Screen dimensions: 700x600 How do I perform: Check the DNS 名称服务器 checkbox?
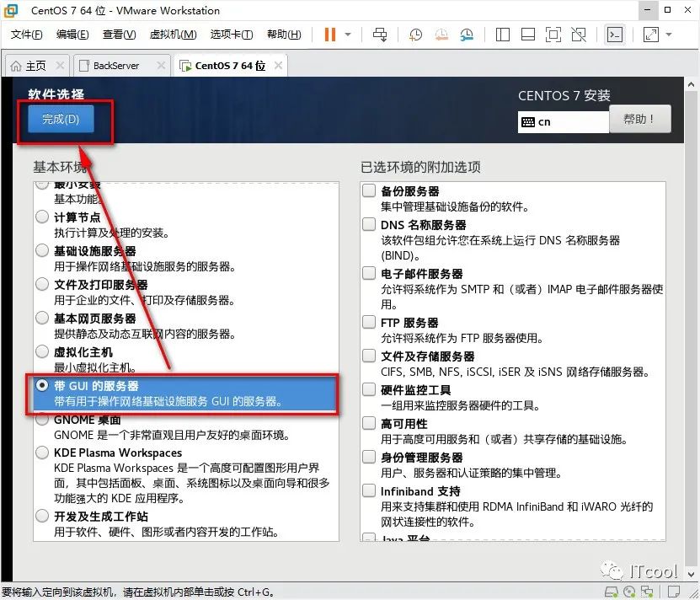click(x=369, y=224)
